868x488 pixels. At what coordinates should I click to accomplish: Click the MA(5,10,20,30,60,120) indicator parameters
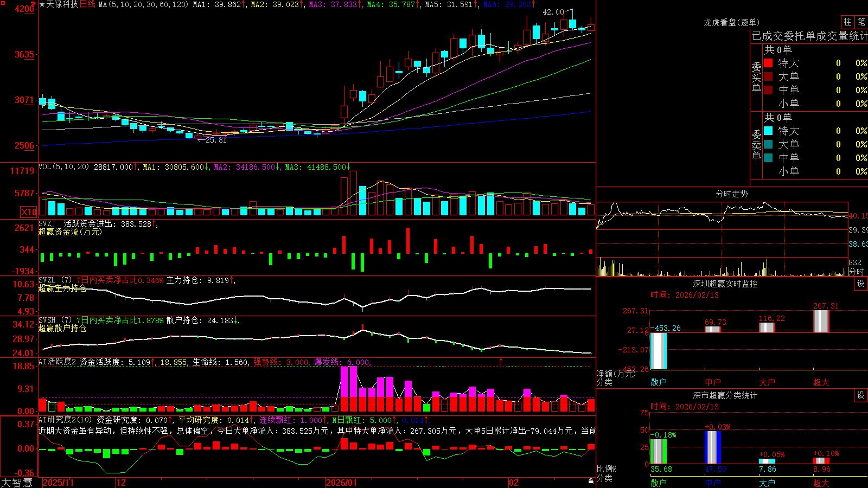(x=143, y=4)
